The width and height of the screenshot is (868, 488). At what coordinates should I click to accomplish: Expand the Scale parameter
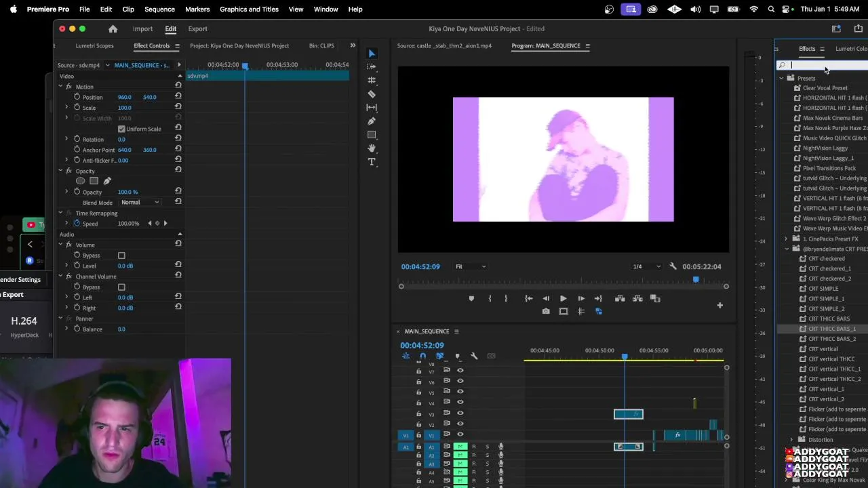pos(67,108)
